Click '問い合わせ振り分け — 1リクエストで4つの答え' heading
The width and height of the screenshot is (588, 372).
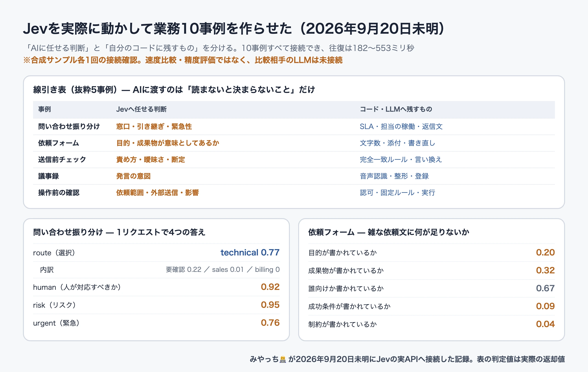click(119, 232)
